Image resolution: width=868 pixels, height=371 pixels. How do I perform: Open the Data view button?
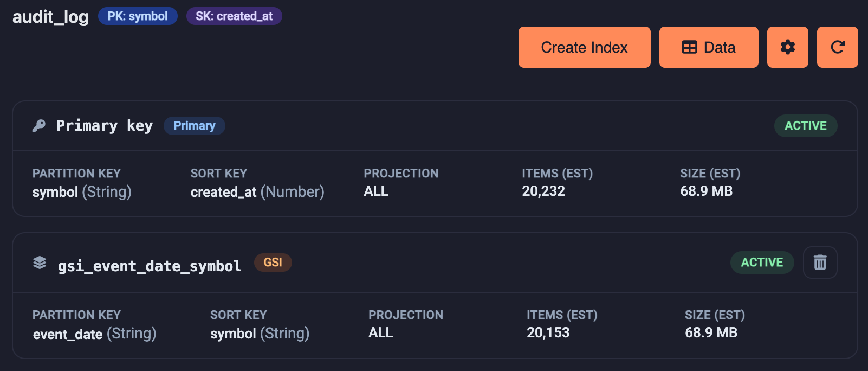709,47
